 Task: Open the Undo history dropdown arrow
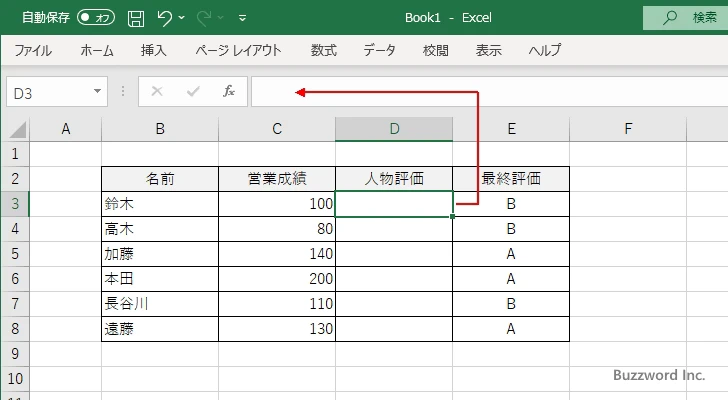tap(182, 18)
